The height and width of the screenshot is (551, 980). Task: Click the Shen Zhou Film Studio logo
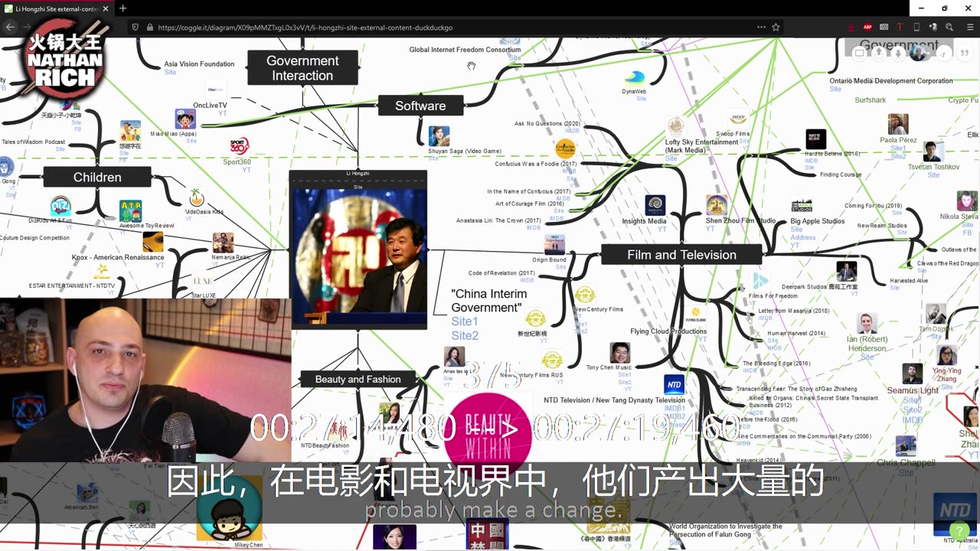point(717,205)
